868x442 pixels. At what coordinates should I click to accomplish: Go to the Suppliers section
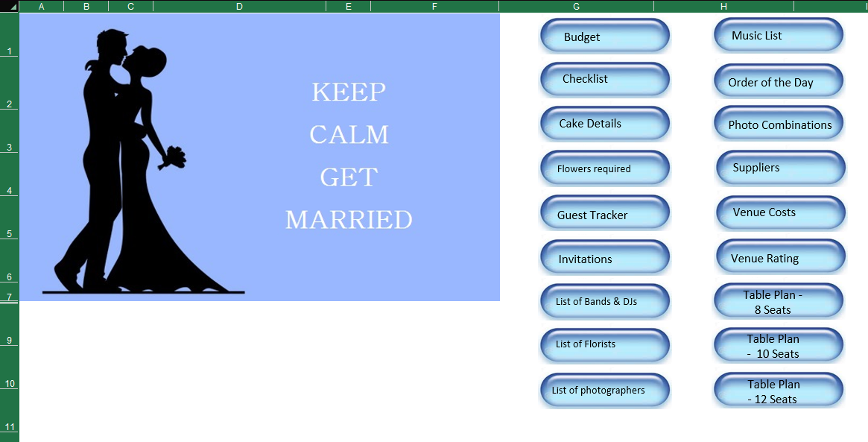pyautogui.click(x=781, y=168)
